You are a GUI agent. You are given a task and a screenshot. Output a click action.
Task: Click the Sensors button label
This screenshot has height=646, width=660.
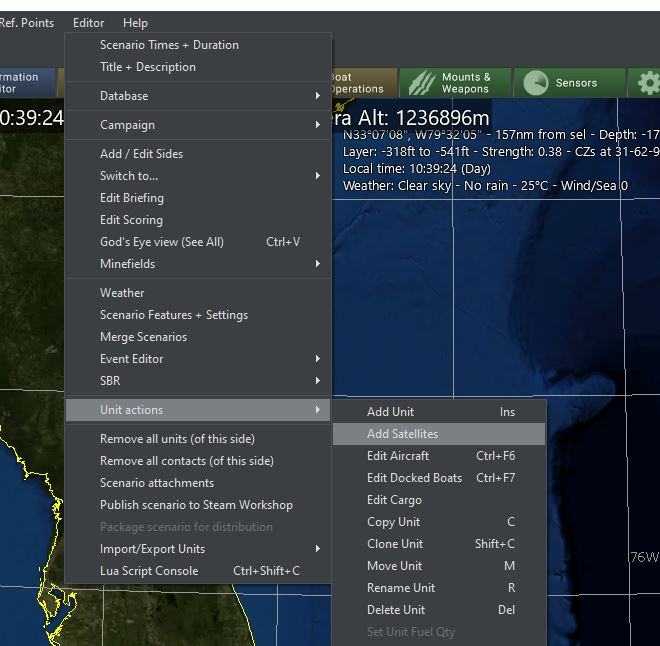576,83
